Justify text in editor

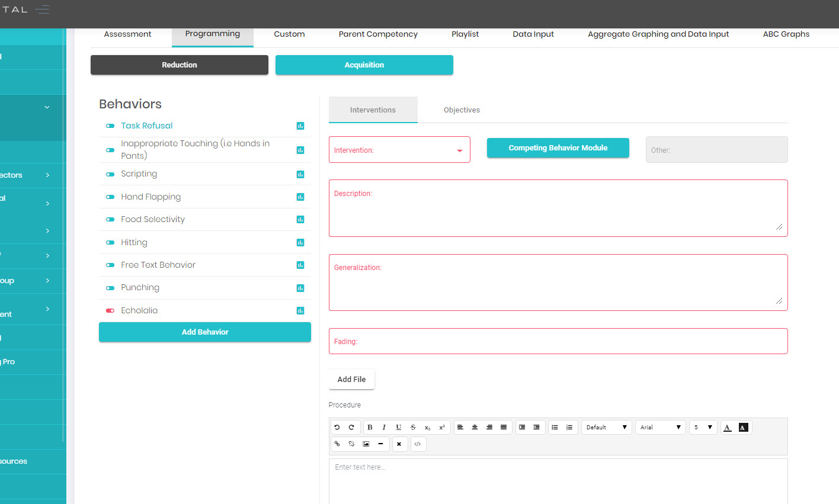[504, 427]
